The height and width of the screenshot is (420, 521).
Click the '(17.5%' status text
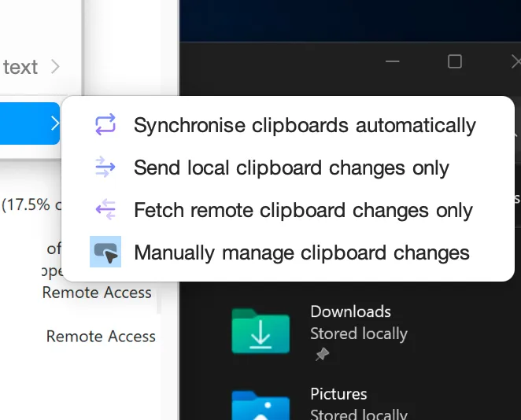(x=26, y=204)
